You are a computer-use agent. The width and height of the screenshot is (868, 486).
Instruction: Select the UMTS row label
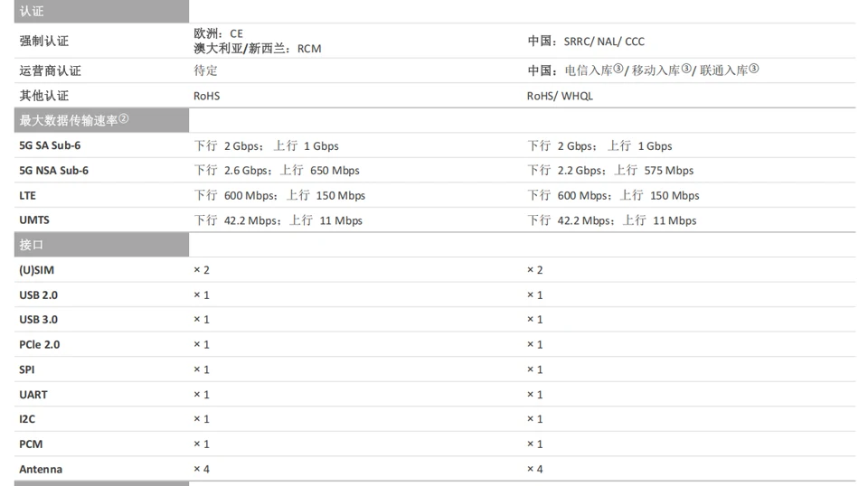[33, 220]
